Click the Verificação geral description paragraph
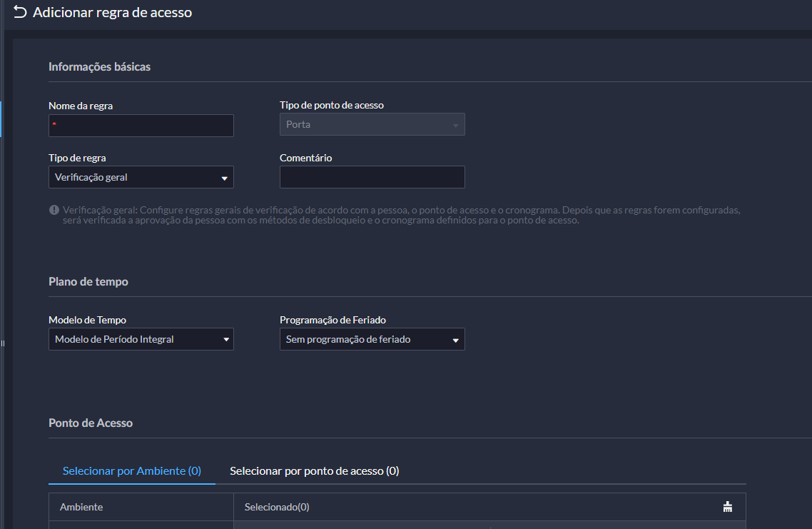The height and width of the screenshot is (529, 812). pos(401,215)
